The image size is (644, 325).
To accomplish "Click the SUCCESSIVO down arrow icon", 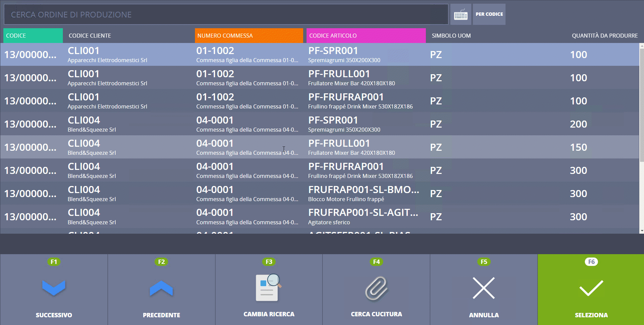I will [x=54, y=288].
